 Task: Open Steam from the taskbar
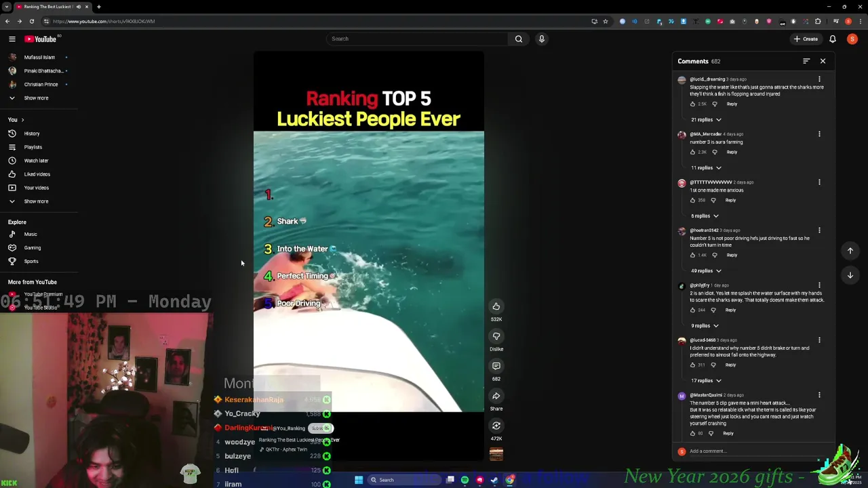[494, 480]
